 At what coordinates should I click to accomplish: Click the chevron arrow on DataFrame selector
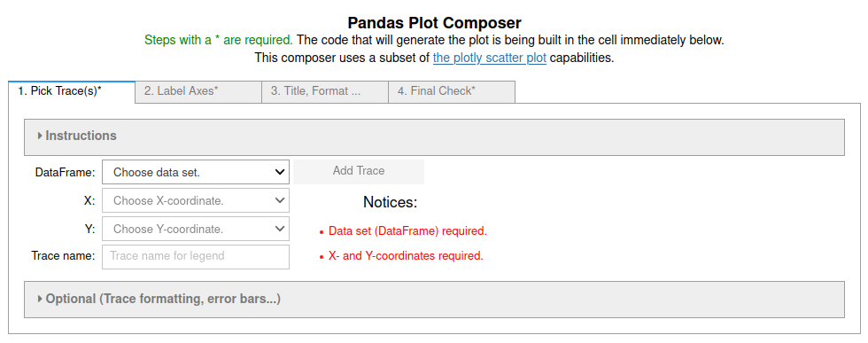click(x=280, y=172)
